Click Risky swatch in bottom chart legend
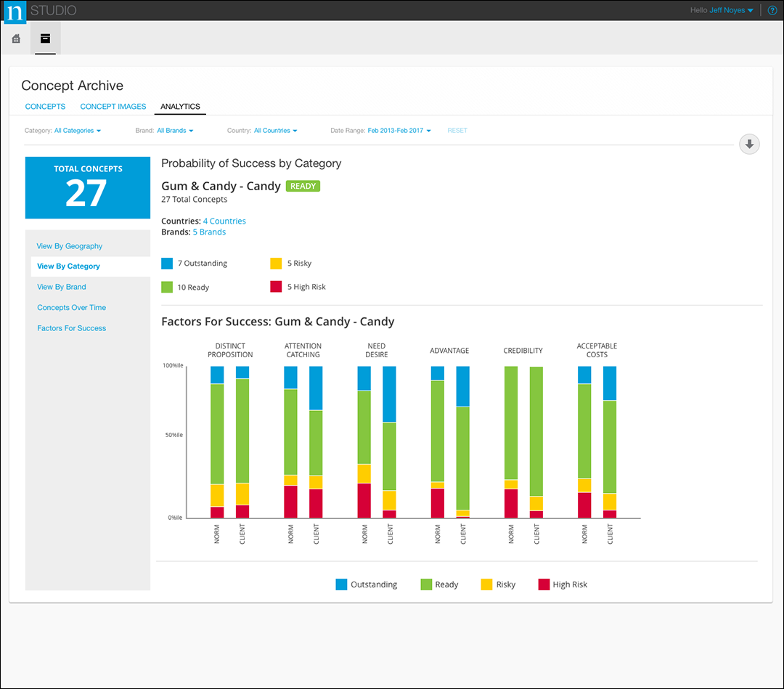 point(486,584)
